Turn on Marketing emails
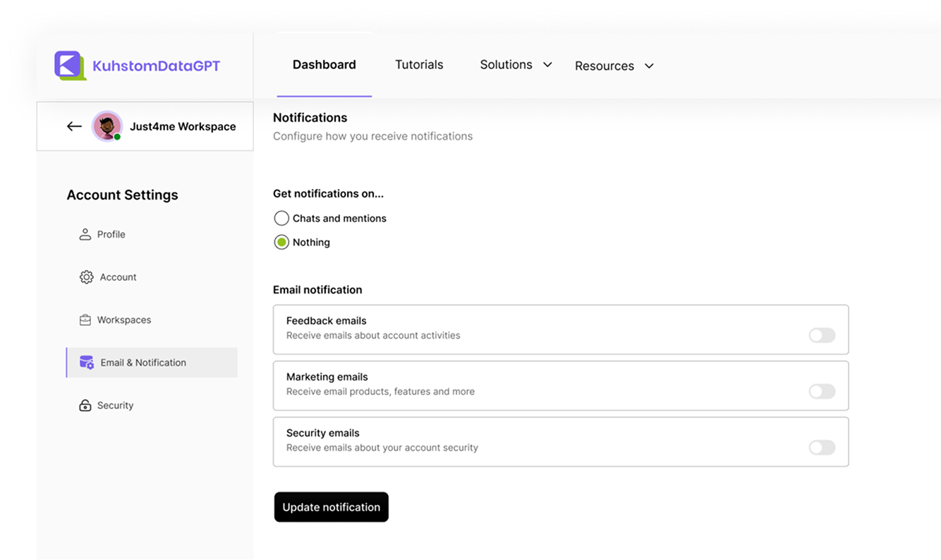 822,391
